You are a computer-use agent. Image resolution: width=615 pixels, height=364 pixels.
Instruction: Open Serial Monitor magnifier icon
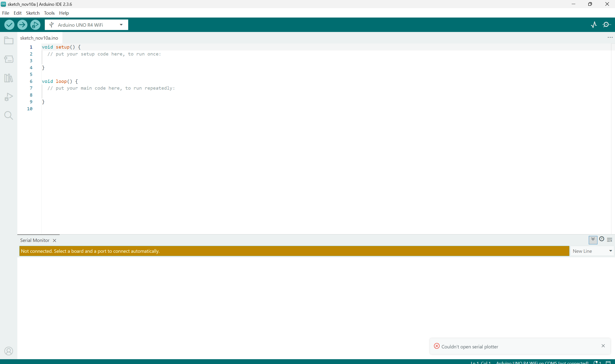click(x=607, y=25)
